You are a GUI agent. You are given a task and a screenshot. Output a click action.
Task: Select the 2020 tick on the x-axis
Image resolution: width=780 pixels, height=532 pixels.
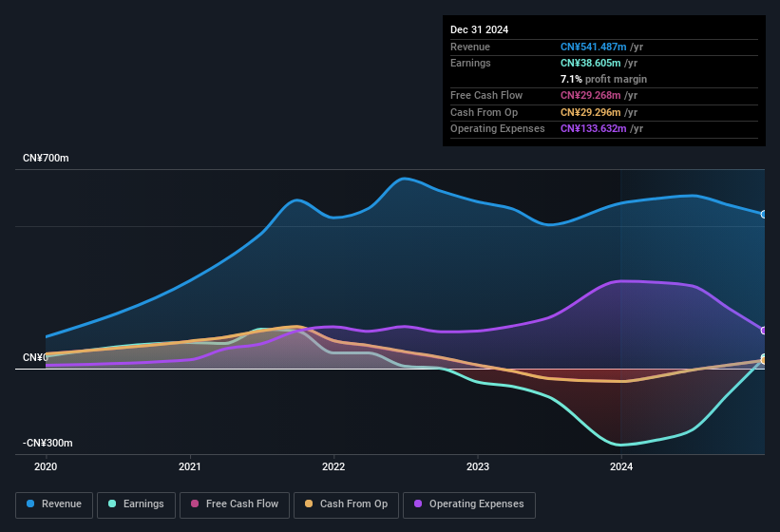tap(46, 466)
